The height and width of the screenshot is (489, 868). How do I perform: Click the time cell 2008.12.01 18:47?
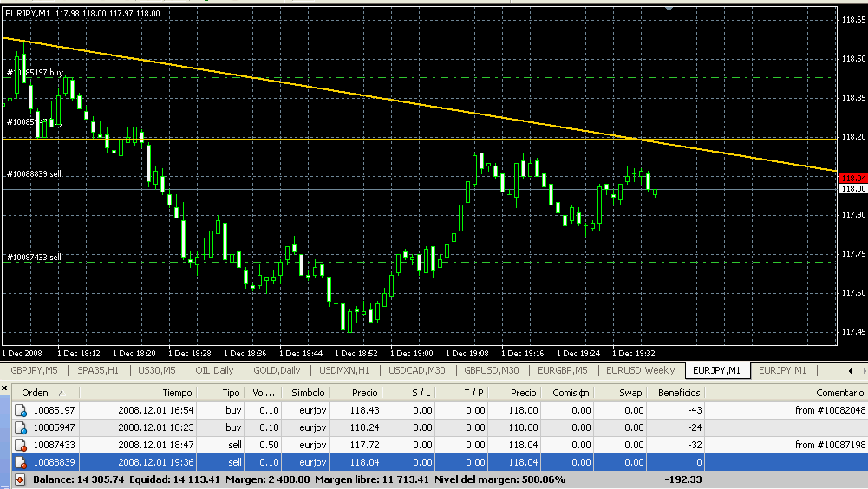tap(155, 445)
